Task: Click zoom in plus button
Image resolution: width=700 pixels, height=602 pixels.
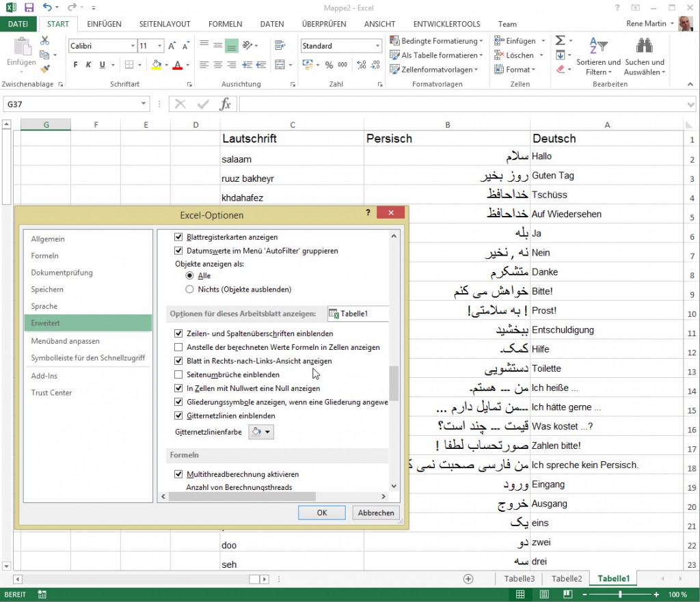Action: (x=656, y=594)
